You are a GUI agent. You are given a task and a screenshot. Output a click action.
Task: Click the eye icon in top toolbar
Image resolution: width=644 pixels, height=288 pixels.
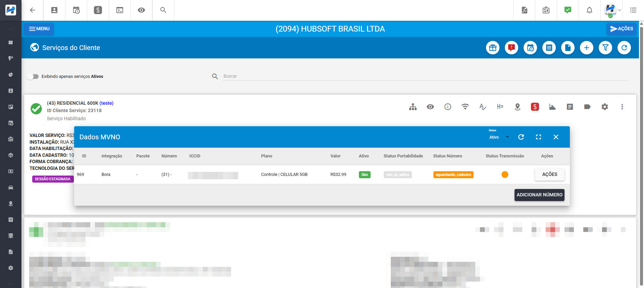coord(142,10)
